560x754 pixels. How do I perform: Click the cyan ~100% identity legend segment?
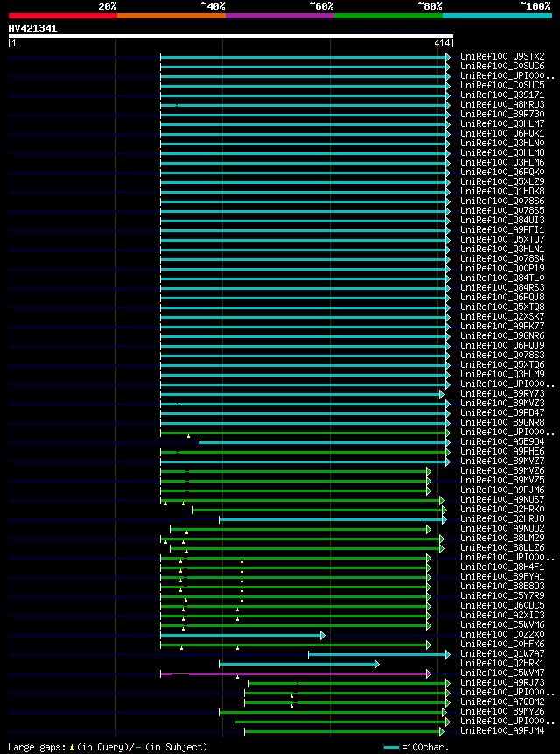pyautogui.click(x=498, y=16)
